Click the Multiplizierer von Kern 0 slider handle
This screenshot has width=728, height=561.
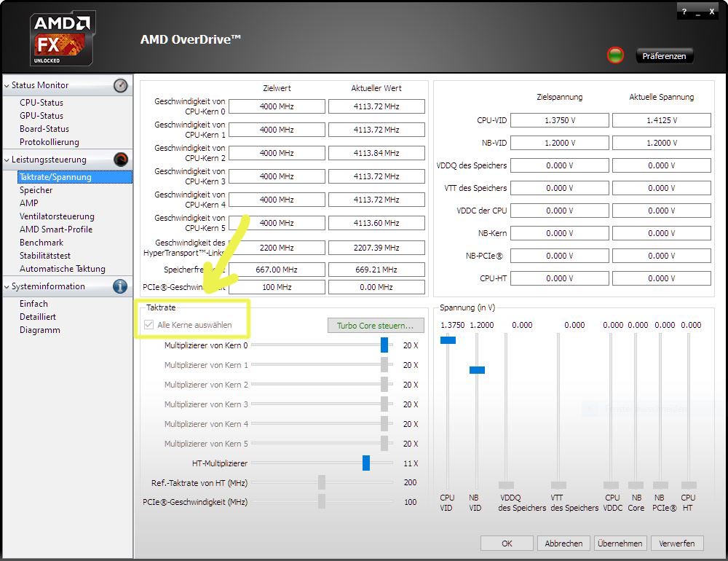[384, 345]
